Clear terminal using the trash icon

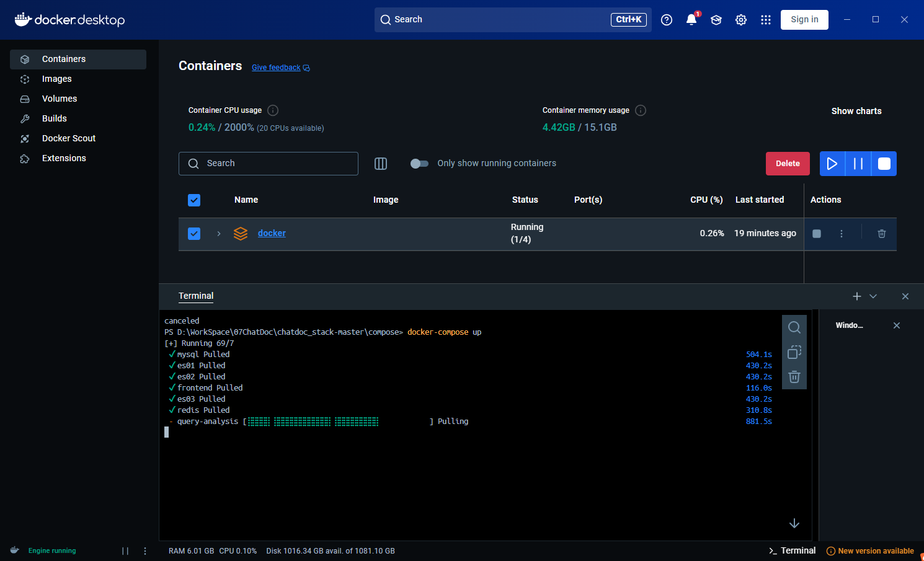point(794,377)
